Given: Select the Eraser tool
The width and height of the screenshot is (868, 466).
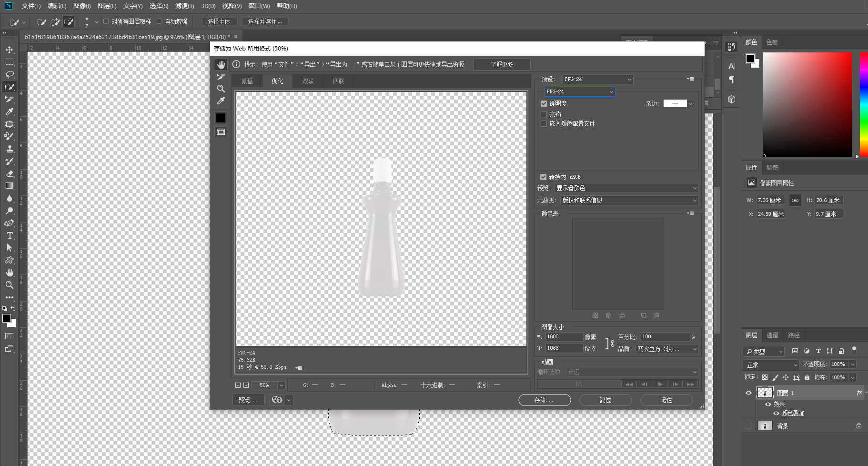Looking at the screenshot, I should pos(10,173).
